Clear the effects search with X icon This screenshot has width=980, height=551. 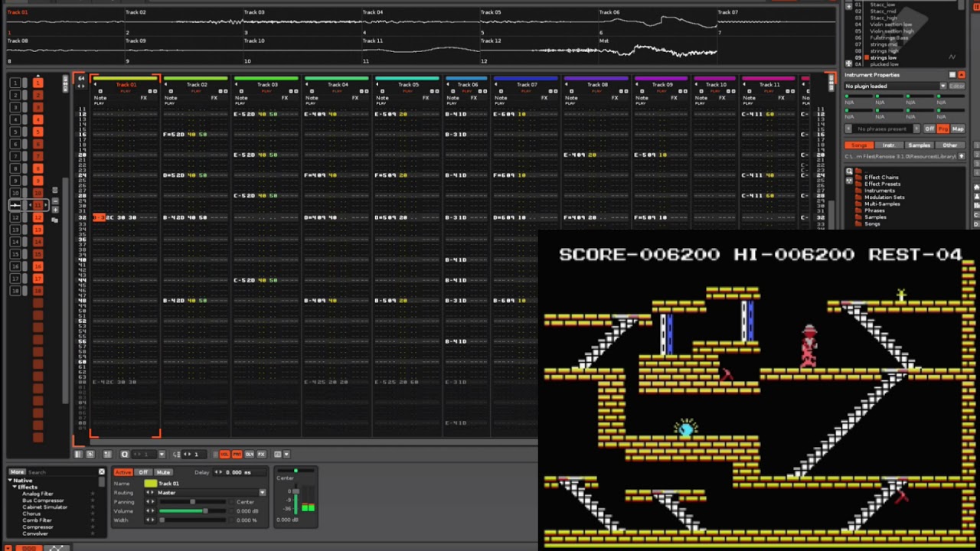coord(102,471)
